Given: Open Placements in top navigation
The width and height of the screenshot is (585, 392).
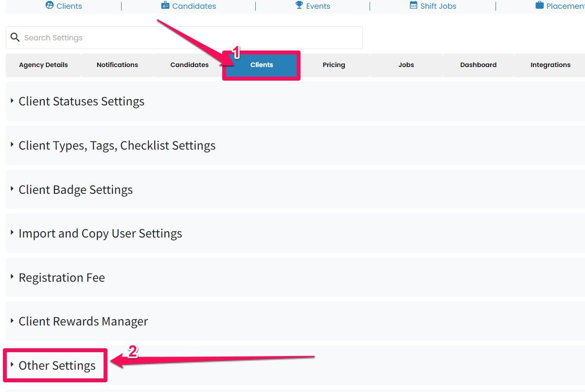Looking at the screenshot, I should tap(566, 6).
